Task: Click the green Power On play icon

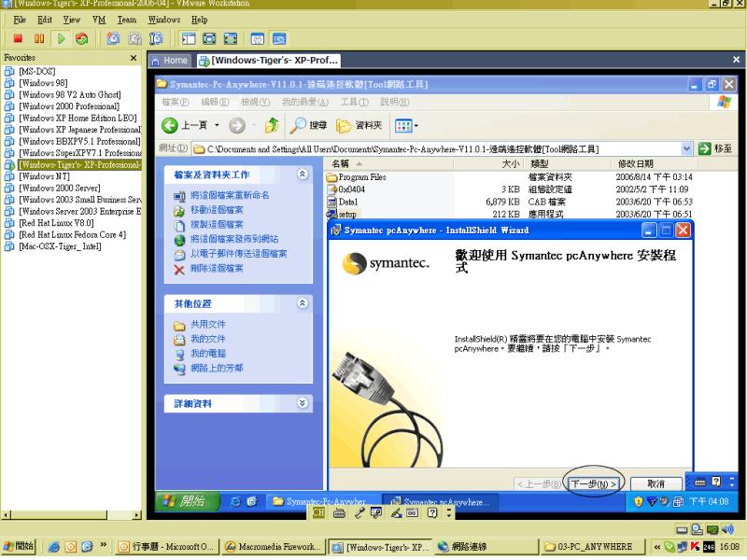Action: click(x=61, y=38)
